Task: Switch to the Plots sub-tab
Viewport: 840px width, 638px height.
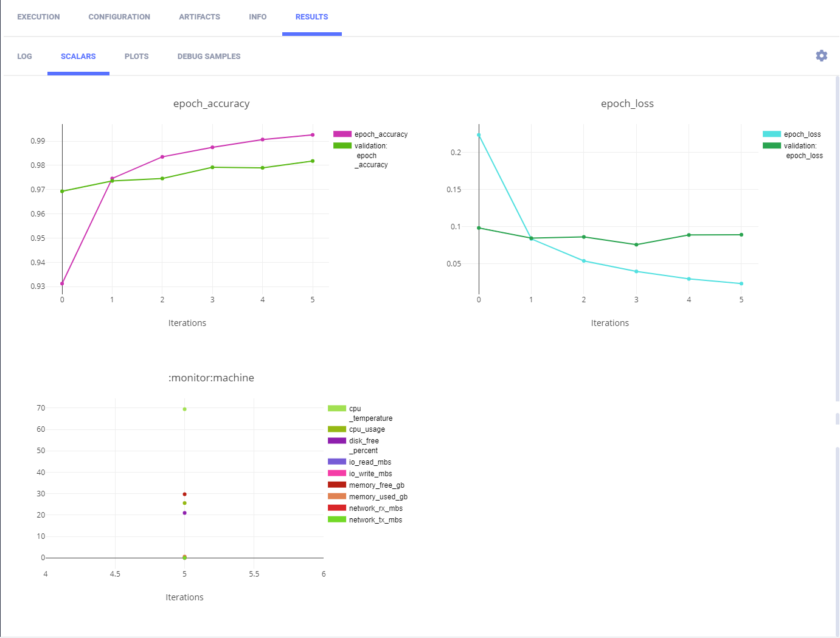Action: (136, 57)
